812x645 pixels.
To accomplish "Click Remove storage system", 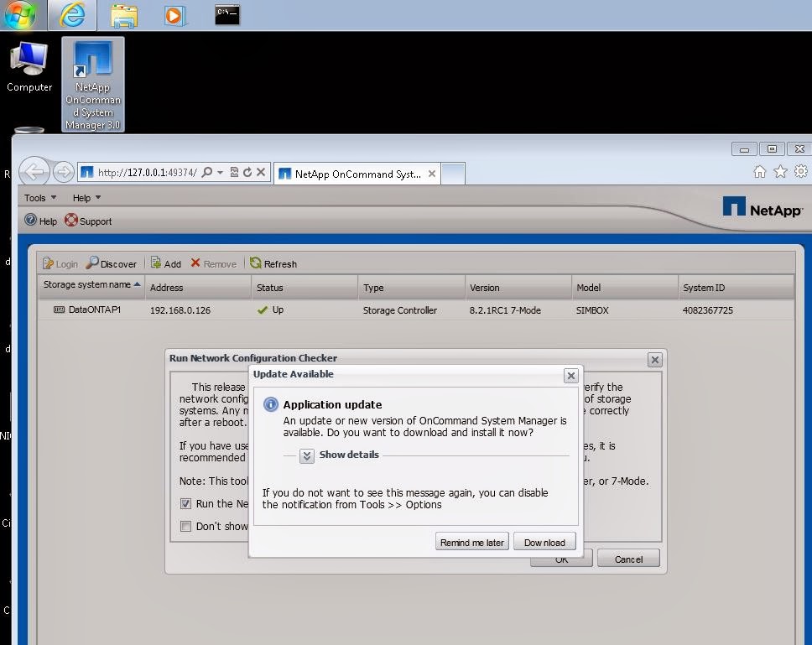I will [x=213, y=263].
